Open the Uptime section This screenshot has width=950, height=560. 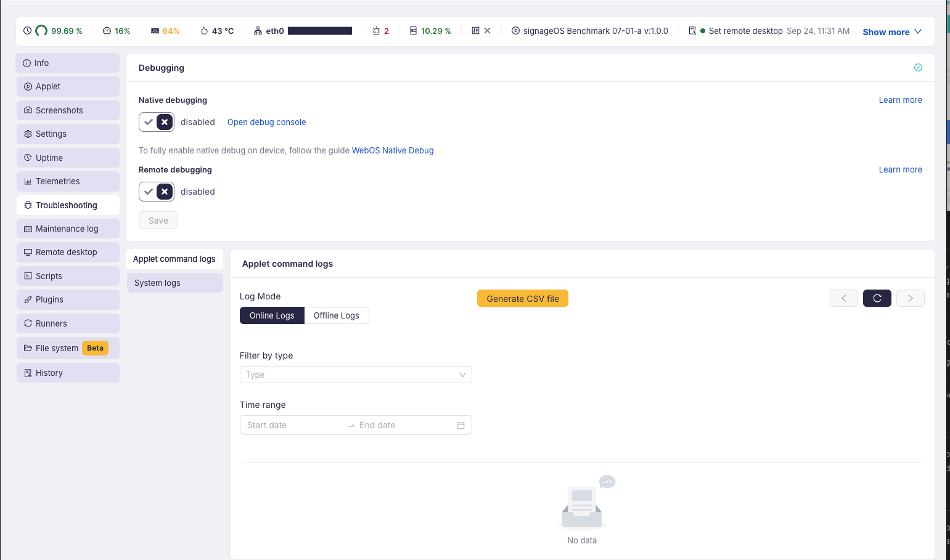point(68,158)
